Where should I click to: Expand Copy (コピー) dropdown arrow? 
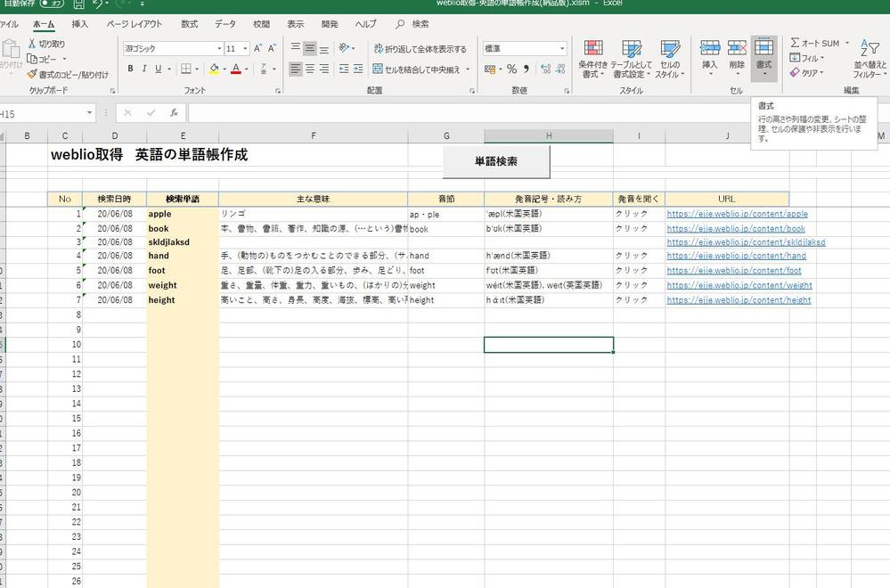tap(64, 59)
